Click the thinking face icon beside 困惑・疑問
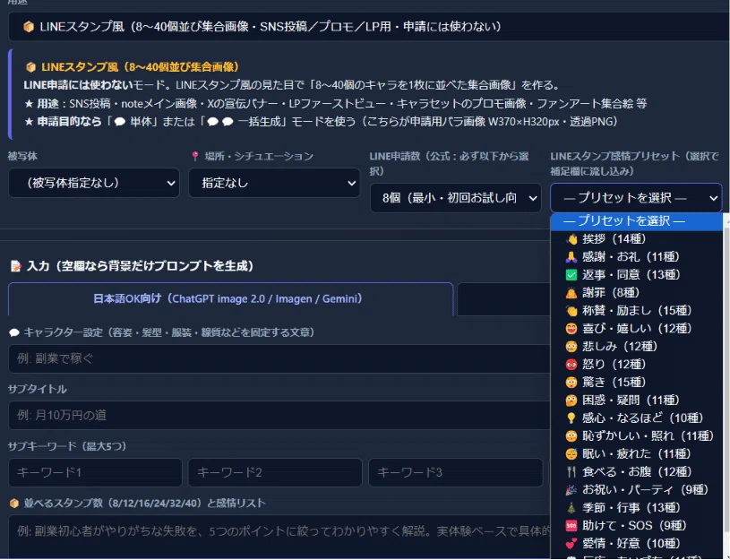This screenshot has width=730, height=560. 571,401
